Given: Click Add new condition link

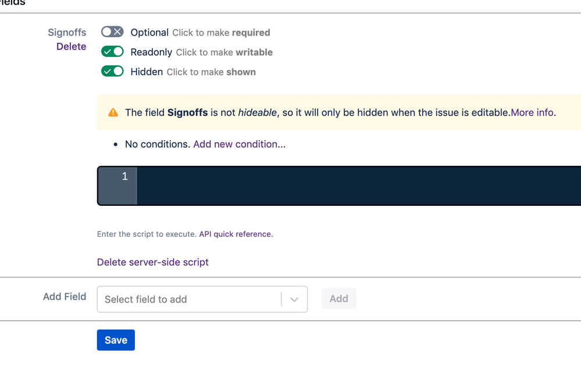Looking at the screenshot, I should click(x=240, y=144).
